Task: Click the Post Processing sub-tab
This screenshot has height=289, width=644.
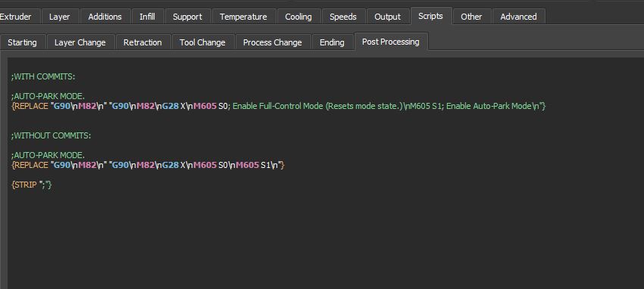Action: pyautogui.click(x=391, y=42)
